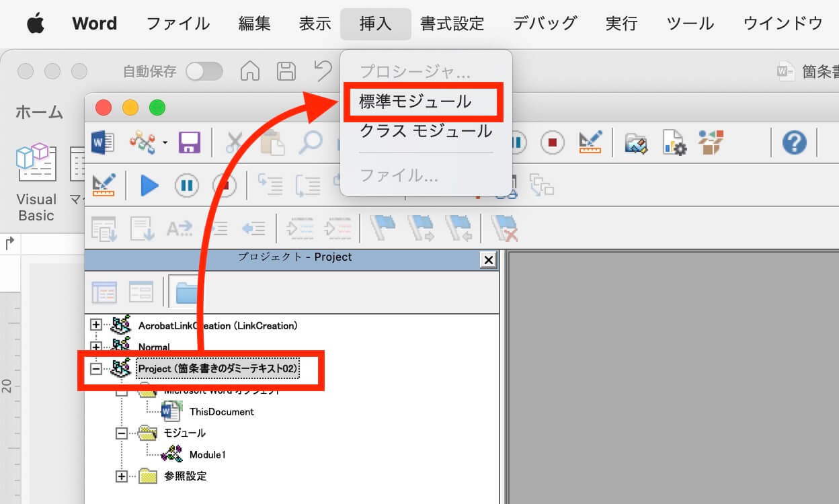Expand the Normal project node
This screenshot has height=504, width=839.
click(x=96, y=347)
